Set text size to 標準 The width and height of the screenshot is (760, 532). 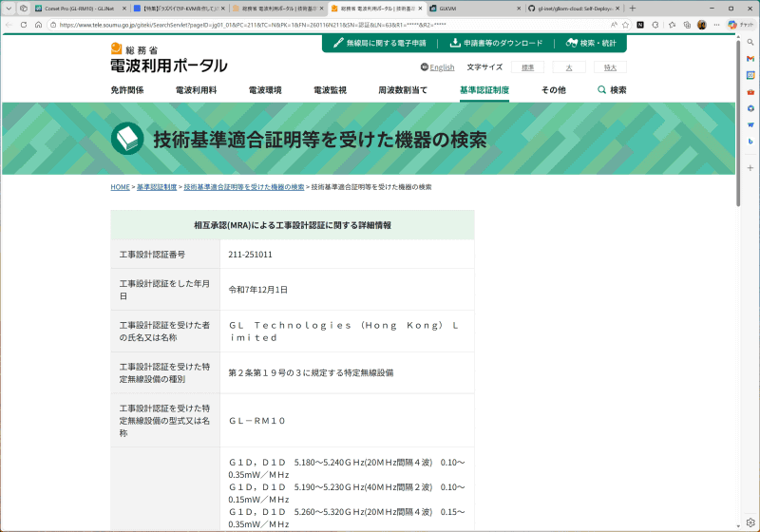tap(527, 67)
